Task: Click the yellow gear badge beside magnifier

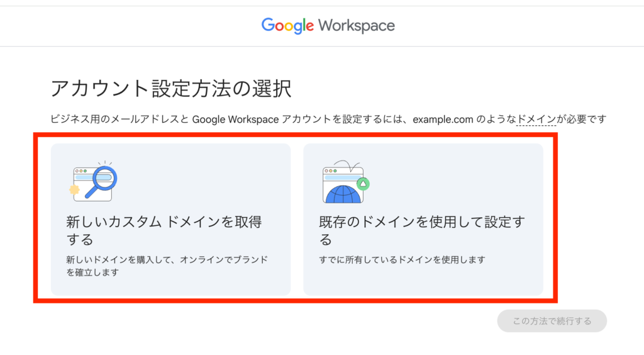Action: coord(74,189)
